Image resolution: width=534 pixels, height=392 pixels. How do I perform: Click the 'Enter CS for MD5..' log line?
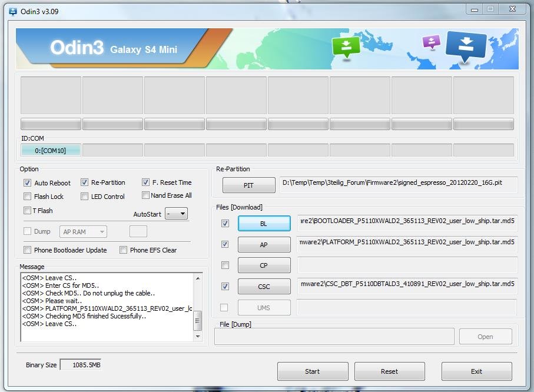pyautogui.click(x=61, y=285)
